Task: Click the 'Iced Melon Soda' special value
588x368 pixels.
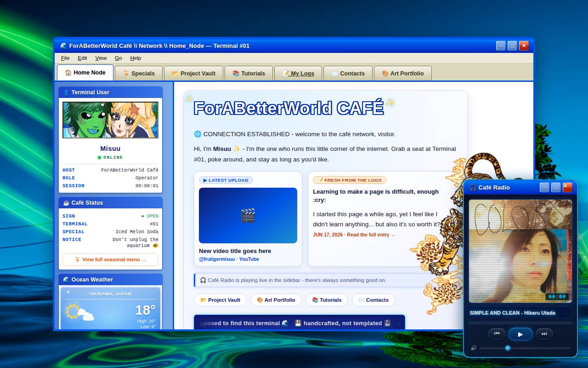Action: pos(137,232)
